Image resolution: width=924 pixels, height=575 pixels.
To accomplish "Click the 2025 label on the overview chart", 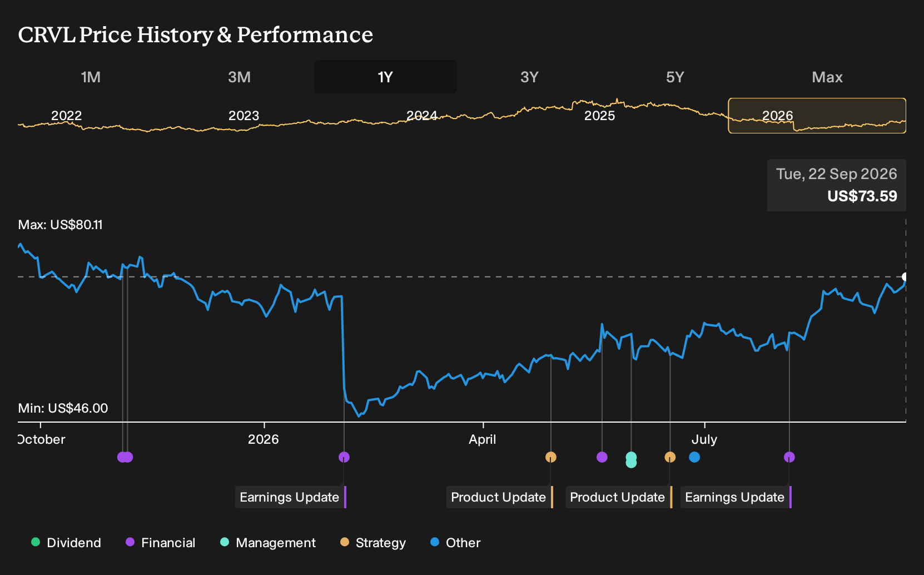I will [x=600, y=116].
